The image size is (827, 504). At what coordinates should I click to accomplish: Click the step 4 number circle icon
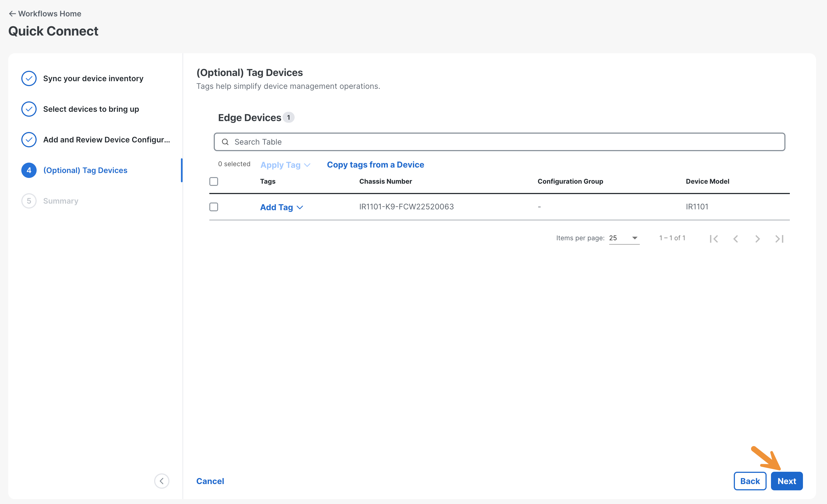29,171
